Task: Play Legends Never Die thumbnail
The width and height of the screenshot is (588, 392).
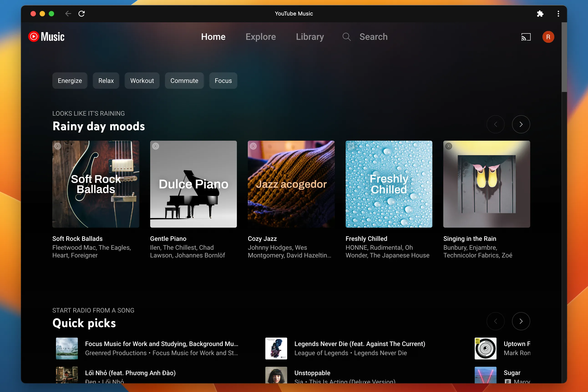Action: pyautogui.click(x=276, y=348)
